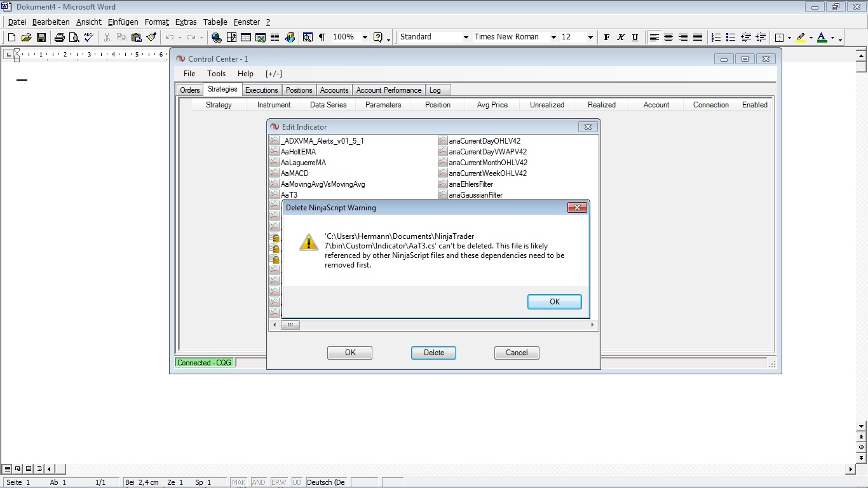Viewport: 868px width, 488px height.
Task: Center the paragraph text
Action: click(668, 37)
